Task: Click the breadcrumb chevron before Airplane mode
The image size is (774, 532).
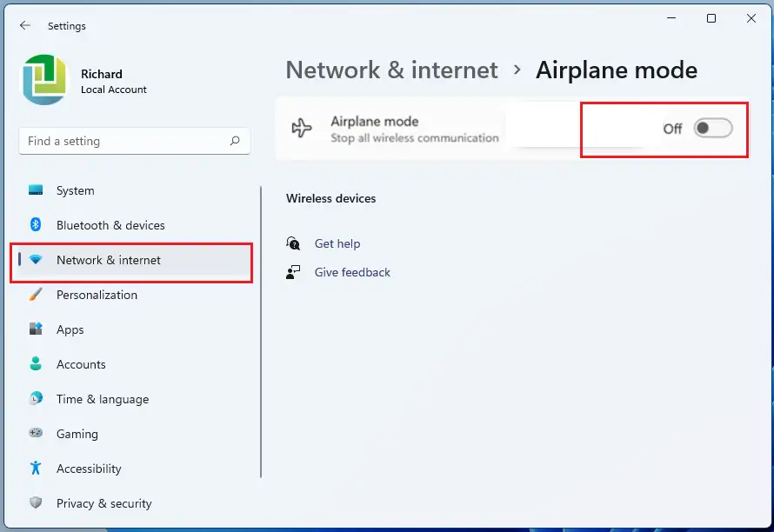Action: point(517,70)
